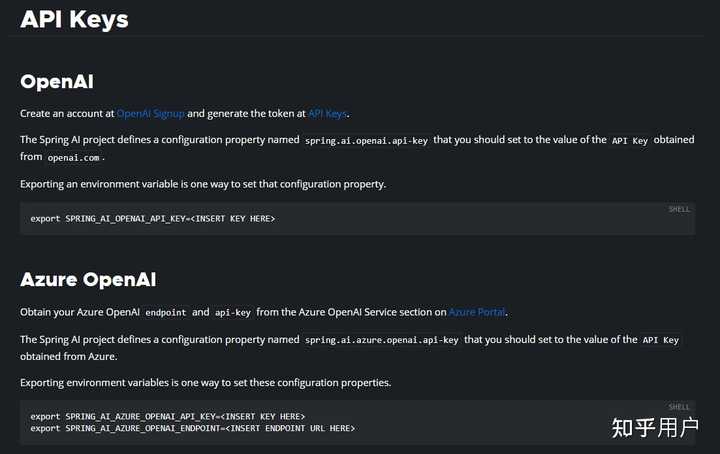Click the spring.ai.openai.api-key inline code
The width and height of the screenshot is (720, 454).
[x=367, y=141]
